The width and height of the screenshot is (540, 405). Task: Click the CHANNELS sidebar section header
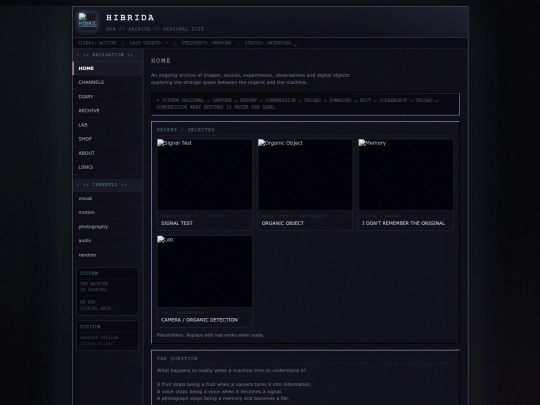click(x=108, y=185)
